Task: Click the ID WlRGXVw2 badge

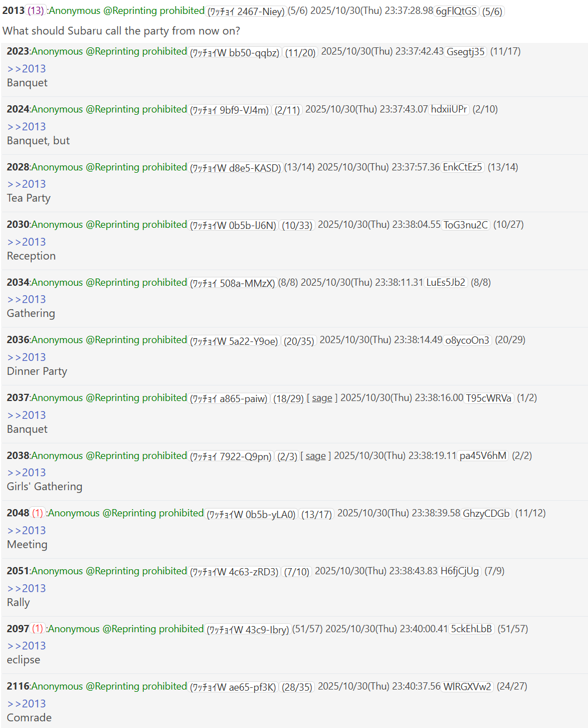Action: pyautogui.click(x=467, y=686)
